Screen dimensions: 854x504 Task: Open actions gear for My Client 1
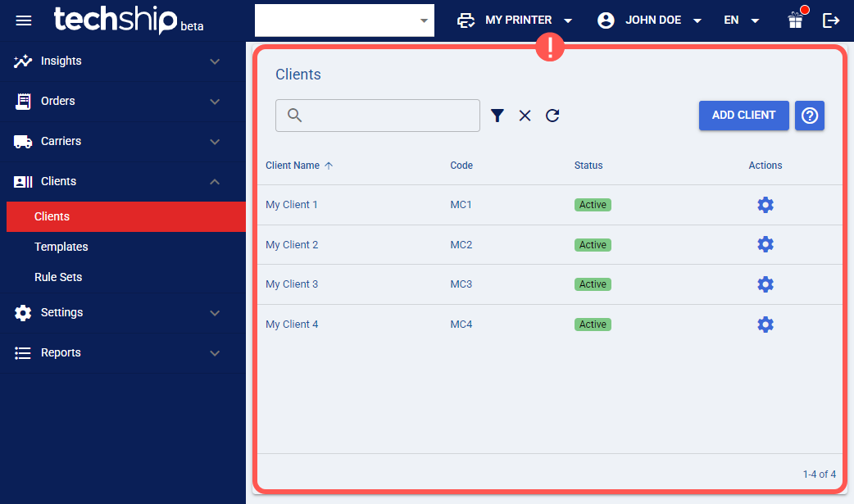(765, 205)
